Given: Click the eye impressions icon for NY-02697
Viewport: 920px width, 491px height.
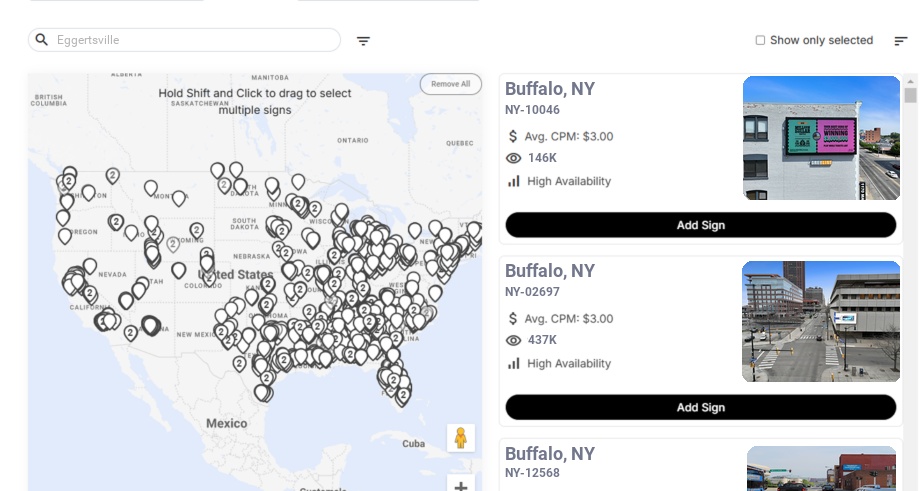Looking at the screenshot, I should [514, 340].
